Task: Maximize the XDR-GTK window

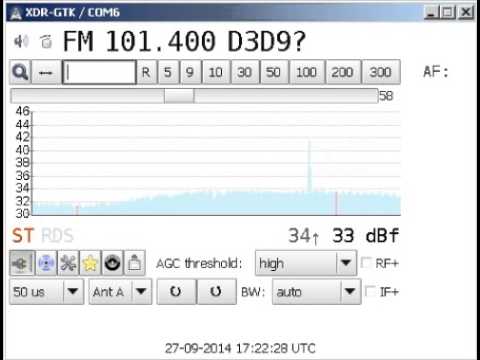Action: point(448,12)
